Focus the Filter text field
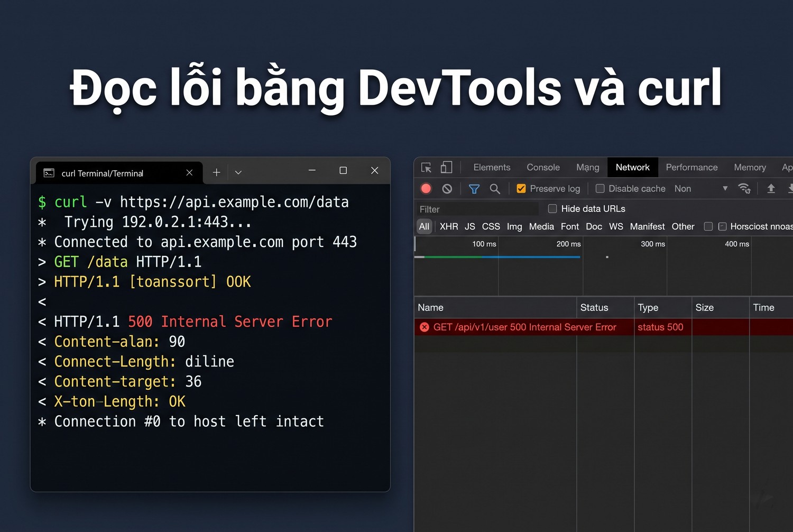The height and width of the screenshot is (532, 793). [477, 209]
